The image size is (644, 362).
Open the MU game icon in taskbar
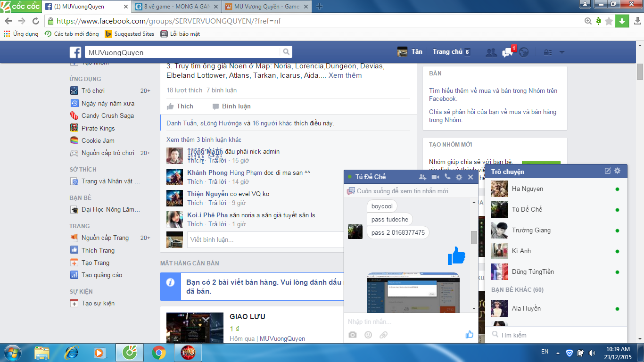[x=188, y=352]
